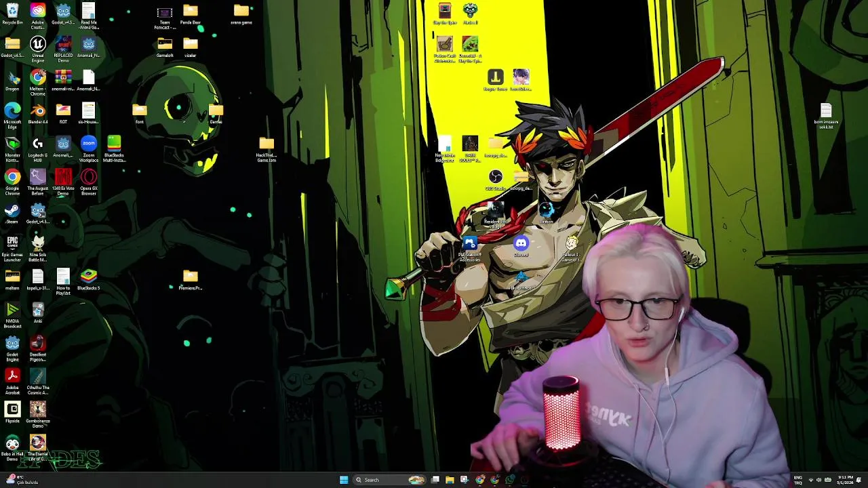Open the Monster Control desktop shortcut
Viewport: 868px width, 488px height.
12,149
